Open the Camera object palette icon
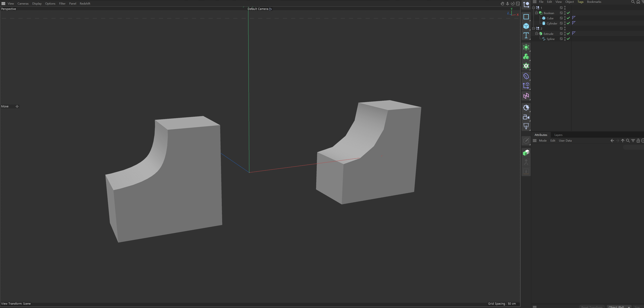The width and height of the screenshot is (644, 308). click(x=526, y=117)
